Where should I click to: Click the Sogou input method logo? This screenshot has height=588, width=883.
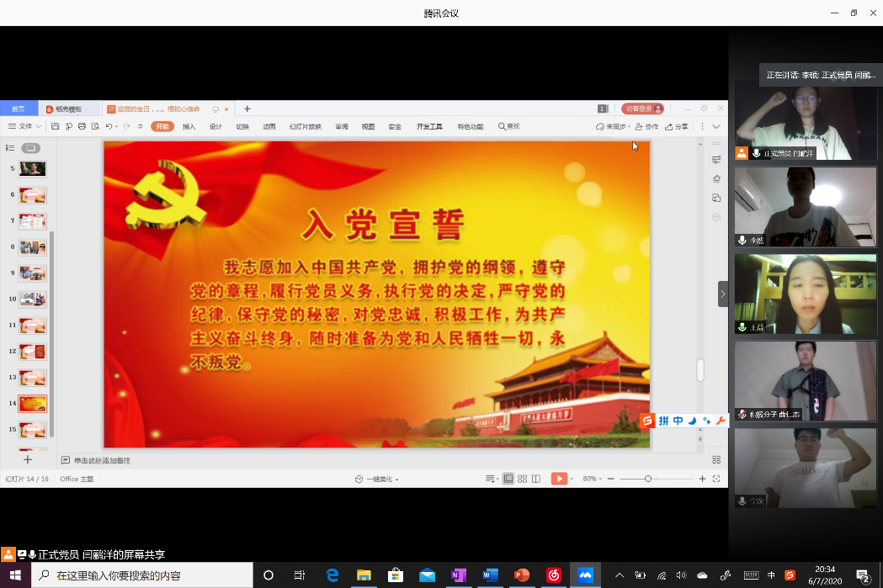pos(647,421)
